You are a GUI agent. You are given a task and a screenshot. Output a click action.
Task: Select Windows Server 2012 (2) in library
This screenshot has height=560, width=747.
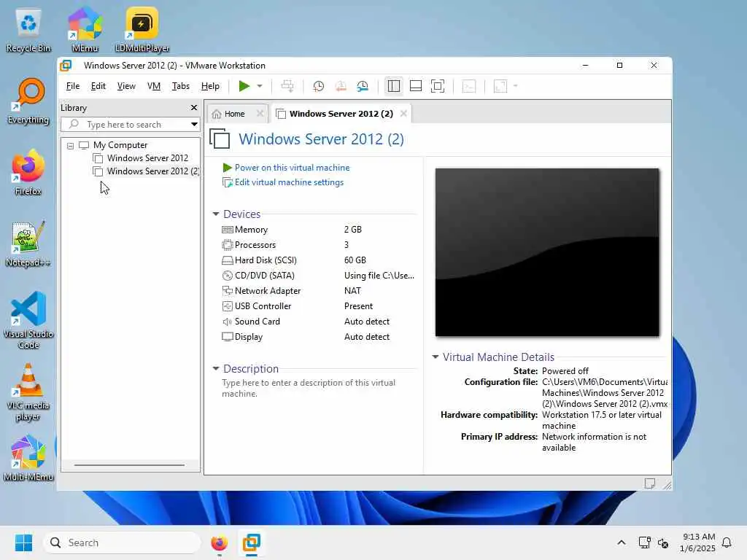(152, 171)
